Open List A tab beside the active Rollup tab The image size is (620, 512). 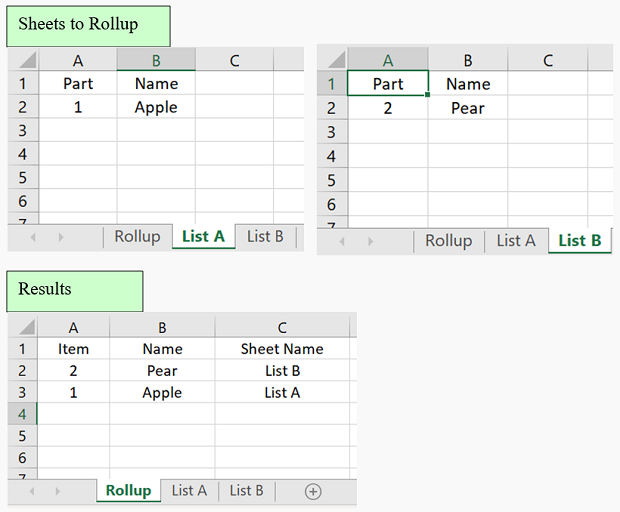click(189, 491)
